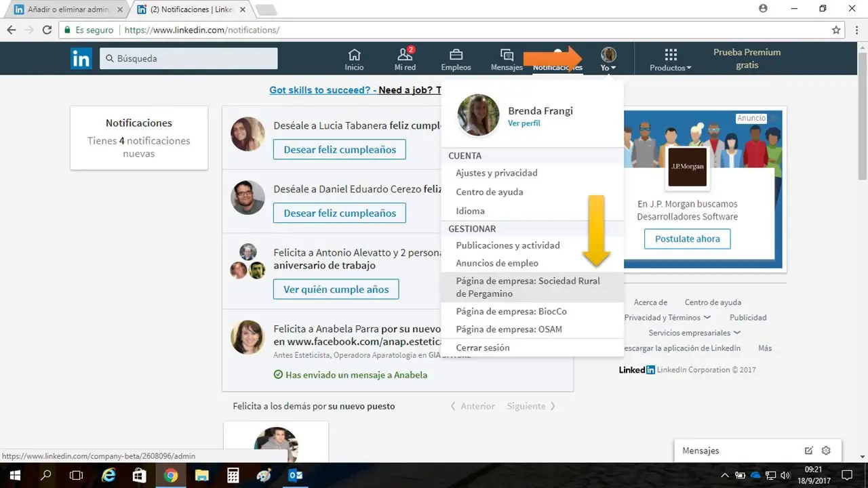868x488 pixels.
Task: Open Anuncios de empleo menu entry
Action: [x=497, y=263]
